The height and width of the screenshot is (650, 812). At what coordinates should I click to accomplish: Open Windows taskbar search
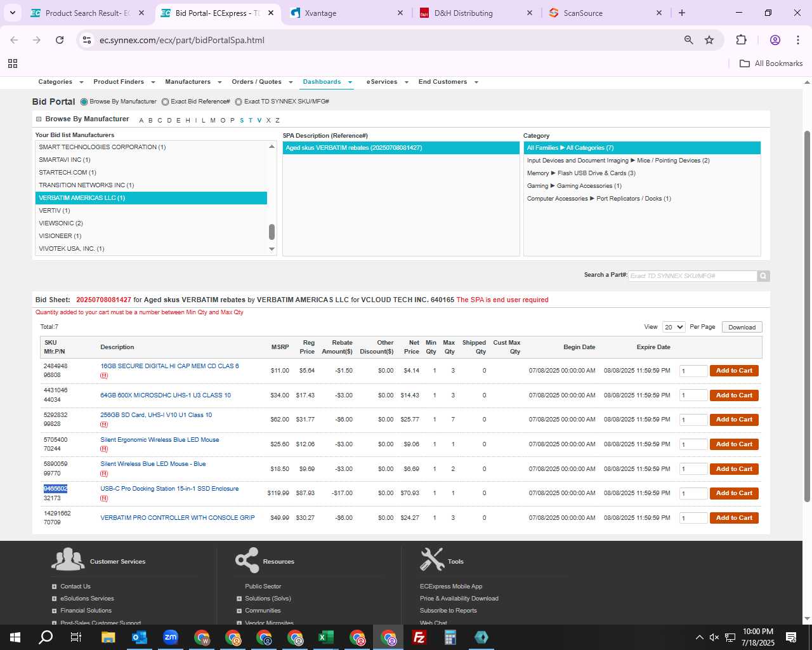[46, 637]
